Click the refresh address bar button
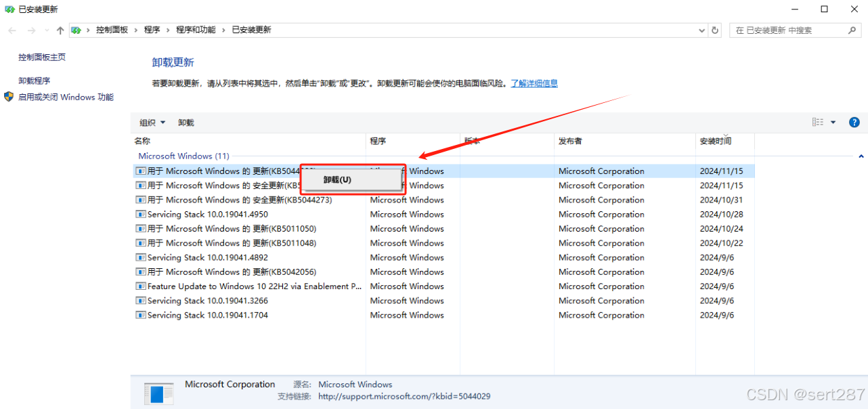 (x=715, y=30)
